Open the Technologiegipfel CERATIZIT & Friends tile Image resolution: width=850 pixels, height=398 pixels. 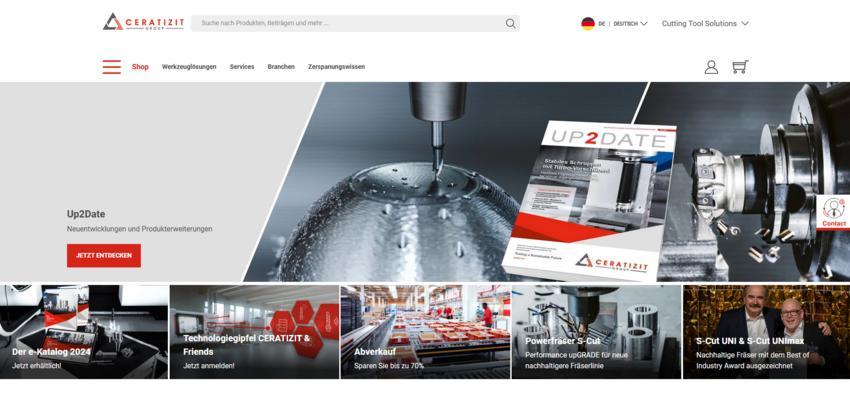[x=254, y=332]
